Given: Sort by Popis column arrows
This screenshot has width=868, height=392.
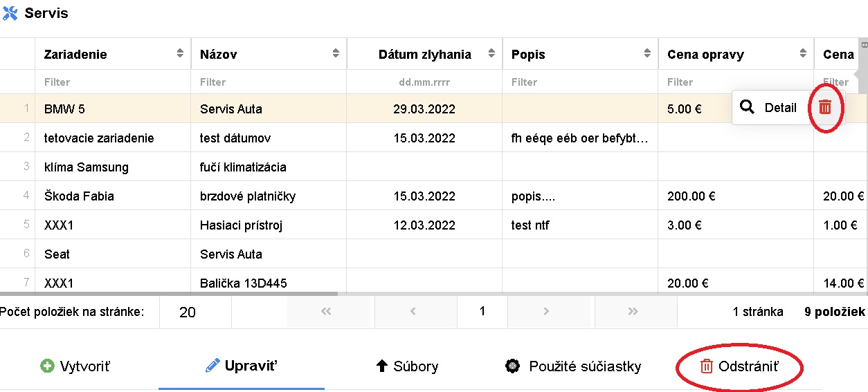Looking at the screenshot, I should point(647,54).
